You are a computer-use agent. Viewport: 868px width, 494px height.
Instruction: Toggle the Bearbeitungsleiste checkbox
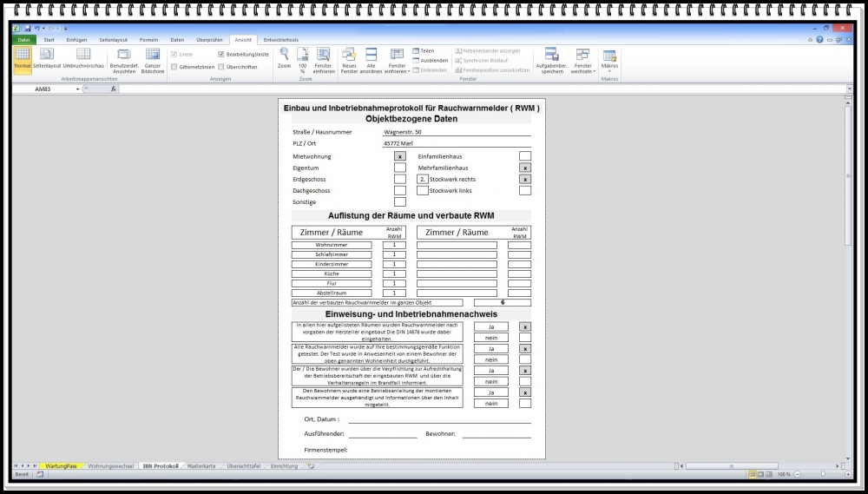coord(221,54)
